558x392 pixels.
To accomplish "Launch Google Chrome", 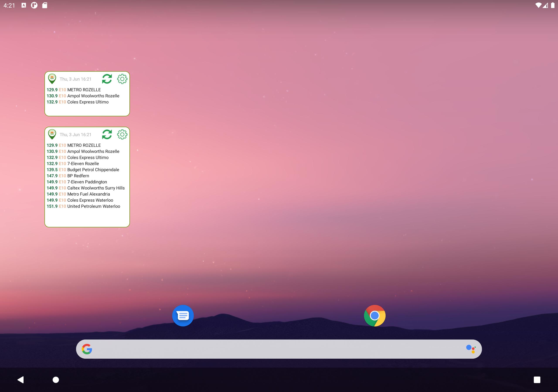I will (374, 316).
